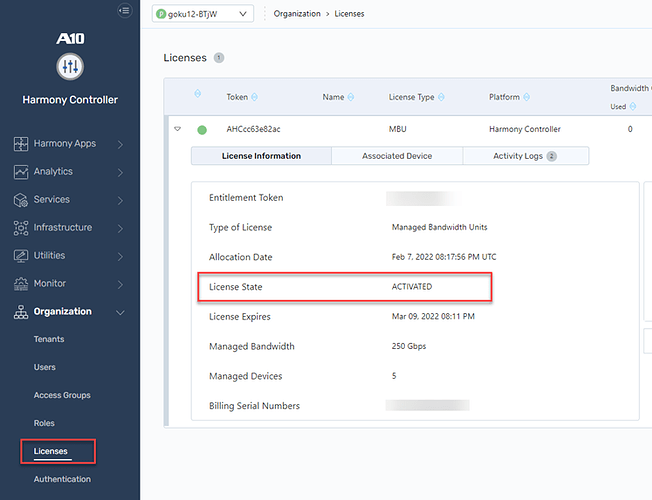Switch to the Activity Logs tab

tap(526, 156)
